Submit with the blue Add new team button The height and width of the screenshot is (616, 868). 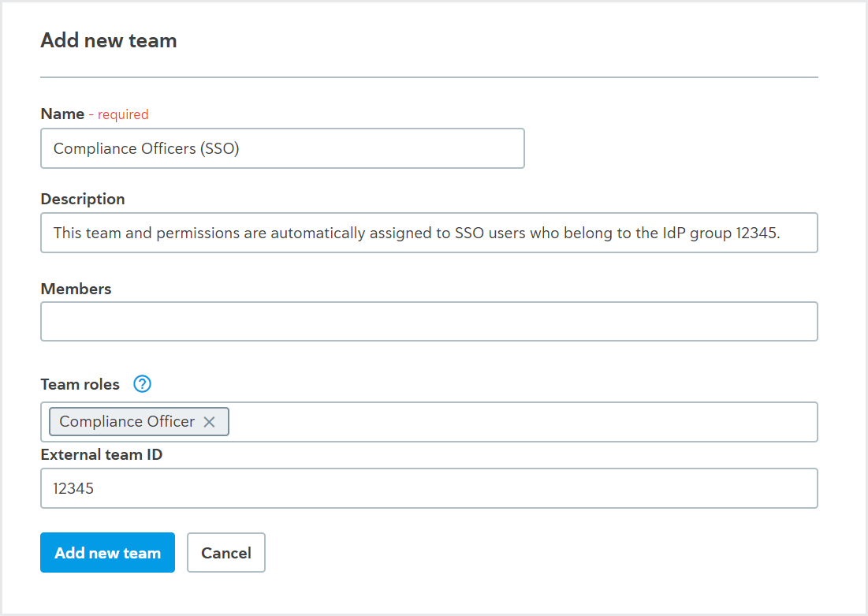(x=107, y=552)
